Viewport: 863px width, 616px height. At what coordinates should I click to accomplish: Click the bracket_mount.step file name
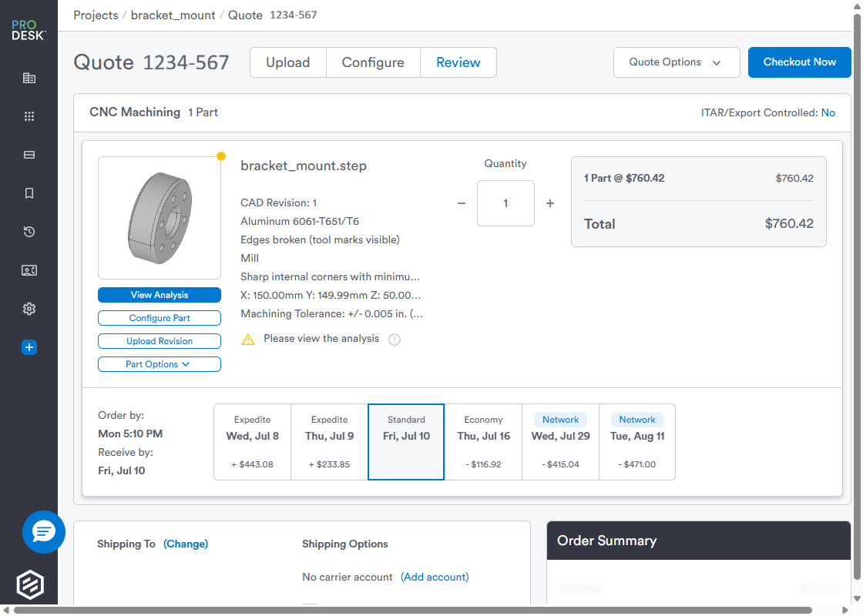[304, 166]
